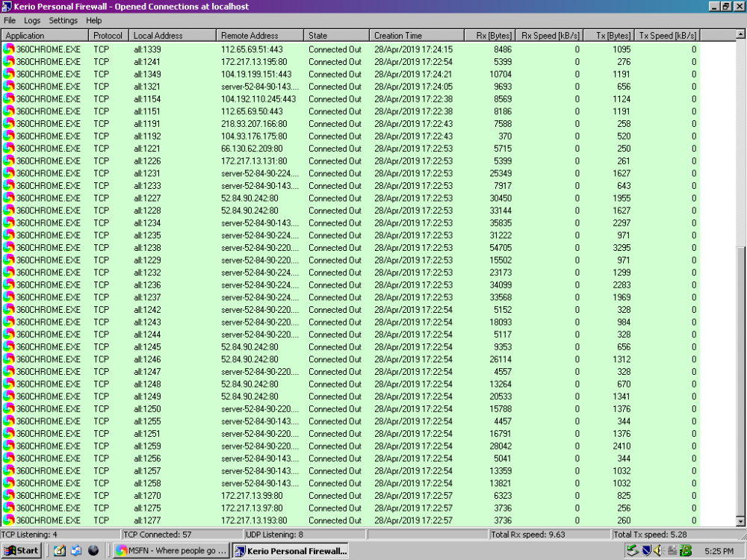Click the 360Chrome icon in the all:1192 row
Viewport: 747px width, 560px height.
click(x=8, y=136)
